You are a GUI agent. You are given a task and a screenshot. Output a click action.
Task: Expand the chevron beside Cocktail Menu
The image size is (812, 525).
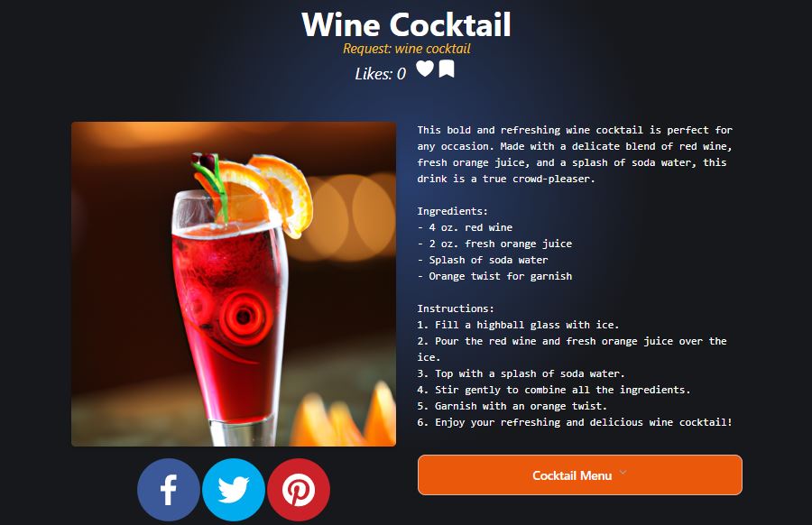tap(623, 472)
